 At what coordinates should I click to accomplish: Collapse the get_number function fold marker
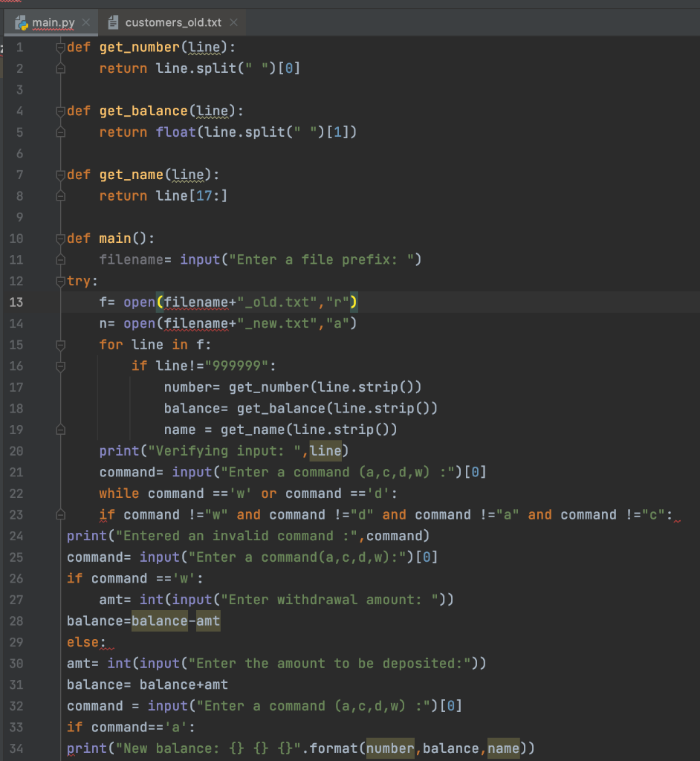(x=61, y=48)
